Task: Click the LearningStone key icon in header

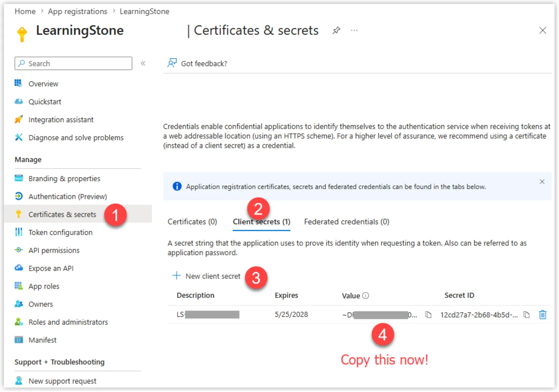Action: pos(22,34)
